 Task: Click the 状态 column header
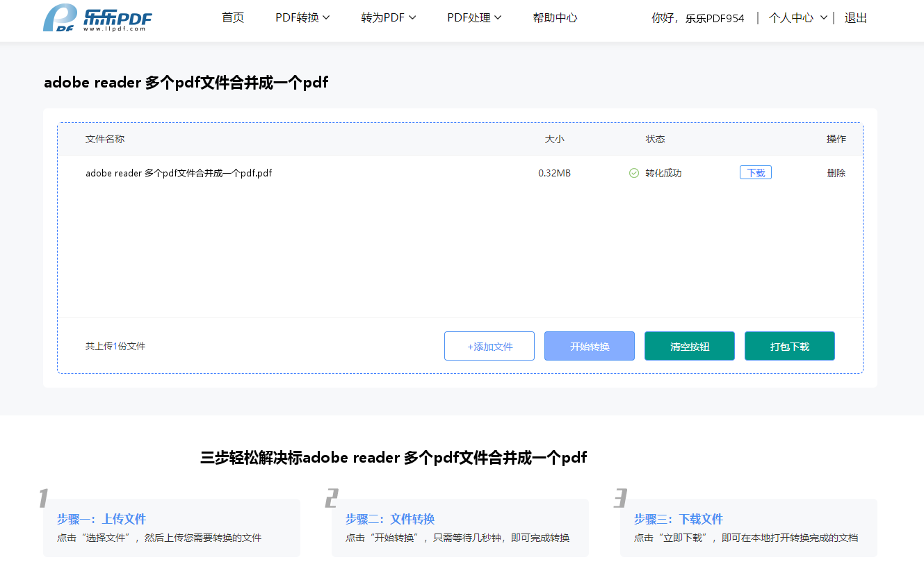(655, 139)
